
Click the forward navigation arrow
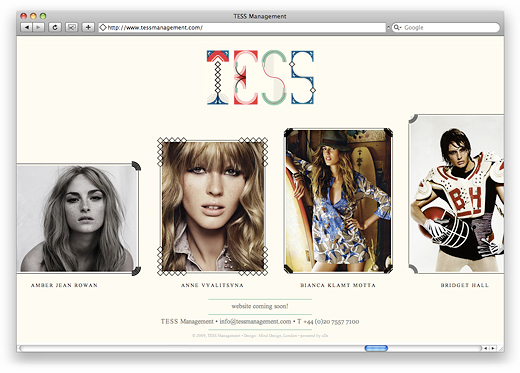pyautogui.click(x=38, y=27)
